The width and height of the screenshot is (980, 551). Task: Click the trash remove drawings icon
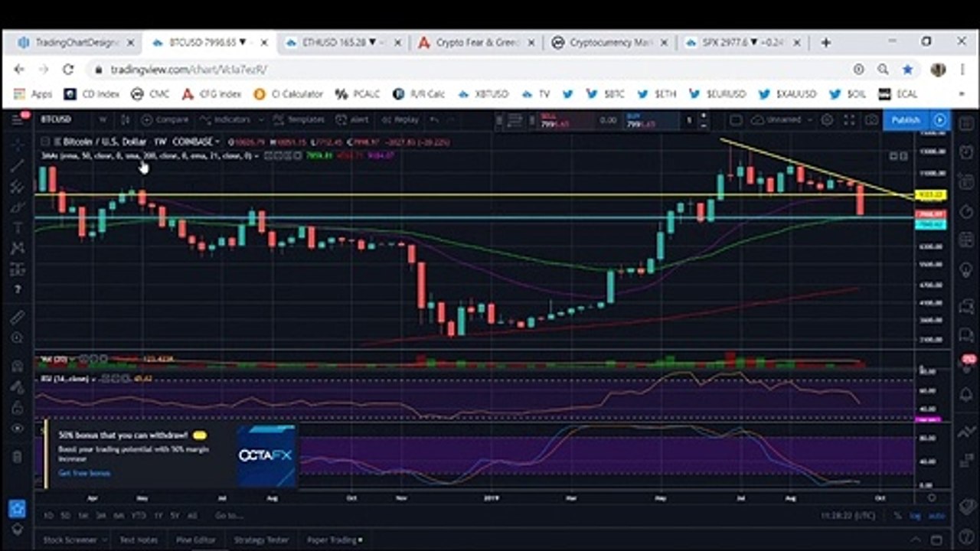18,457
